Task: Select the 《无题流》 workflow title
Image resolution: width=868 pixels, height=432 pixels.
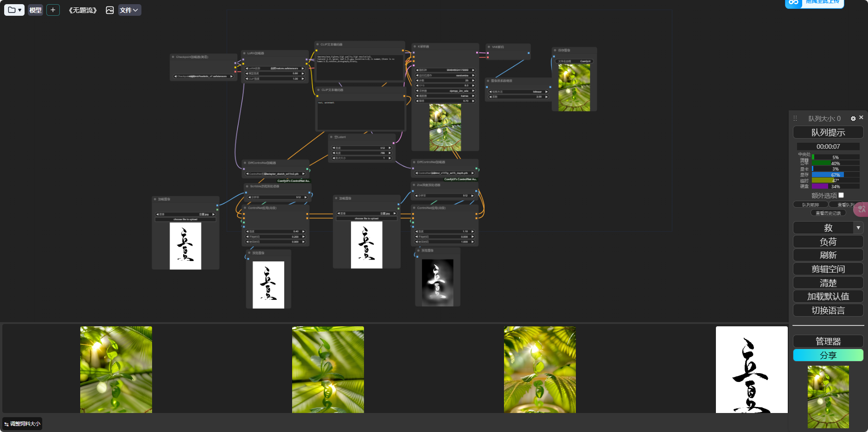Action: point(83,10)
